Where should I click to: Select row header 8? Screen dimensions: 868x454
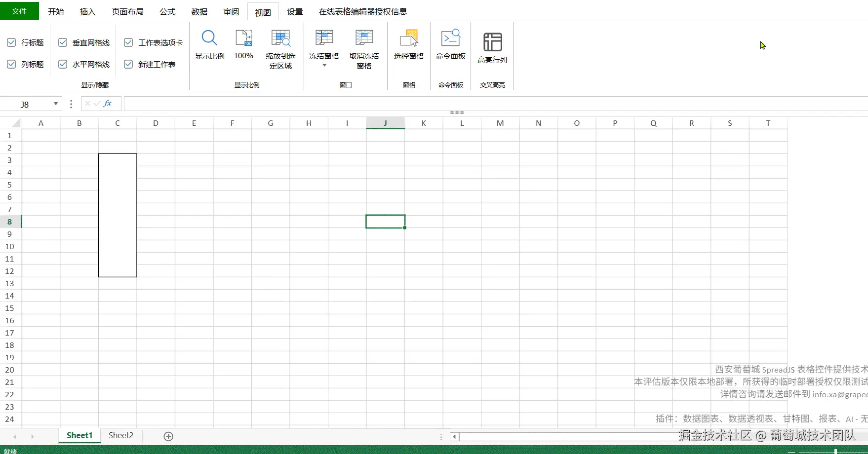point(10,222)
